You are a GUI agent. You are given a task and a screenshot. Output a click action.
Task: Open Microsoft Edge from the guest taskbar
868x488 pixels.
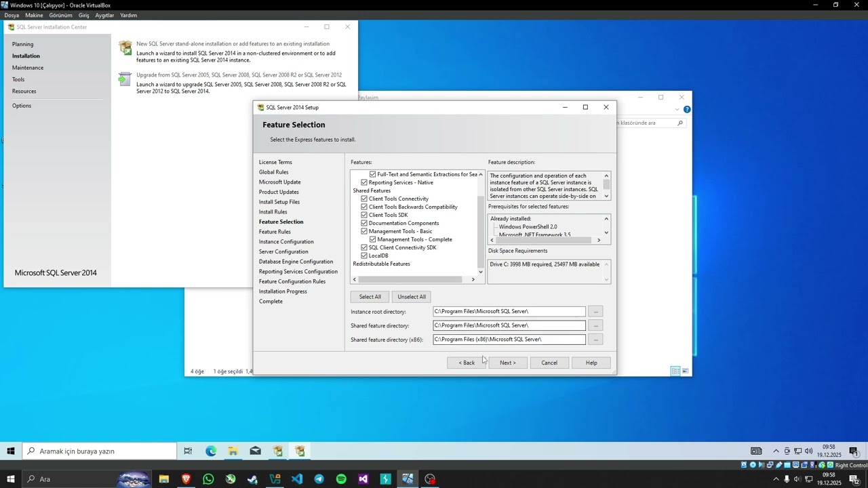(211, 451)
